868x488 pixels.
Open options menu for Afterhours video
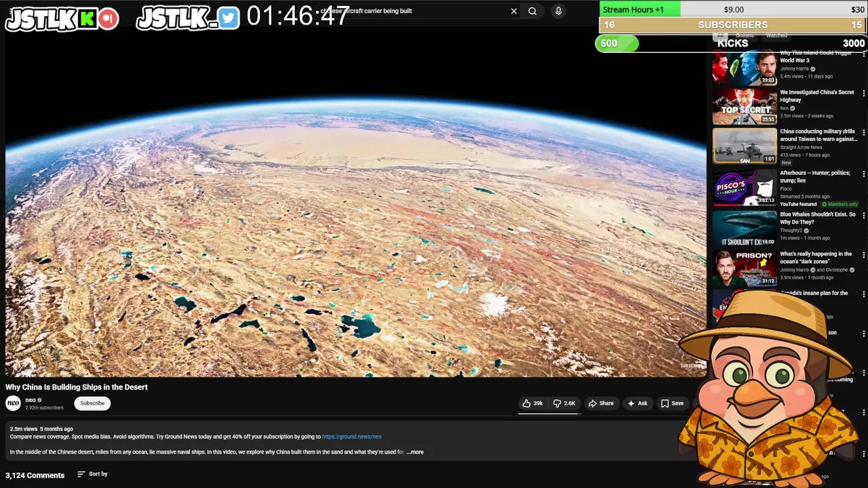pyautogui.click(x=863, y=174)
